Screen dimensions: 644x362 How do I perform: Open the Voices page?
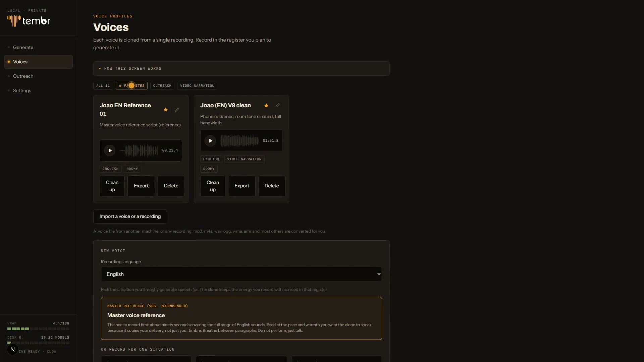point(38,62)
